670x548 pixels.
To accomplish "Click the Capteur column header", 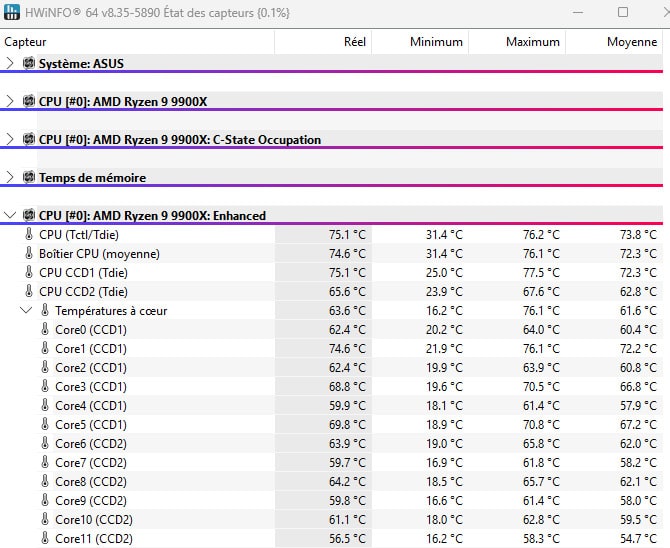I will [x=26, y=42].
